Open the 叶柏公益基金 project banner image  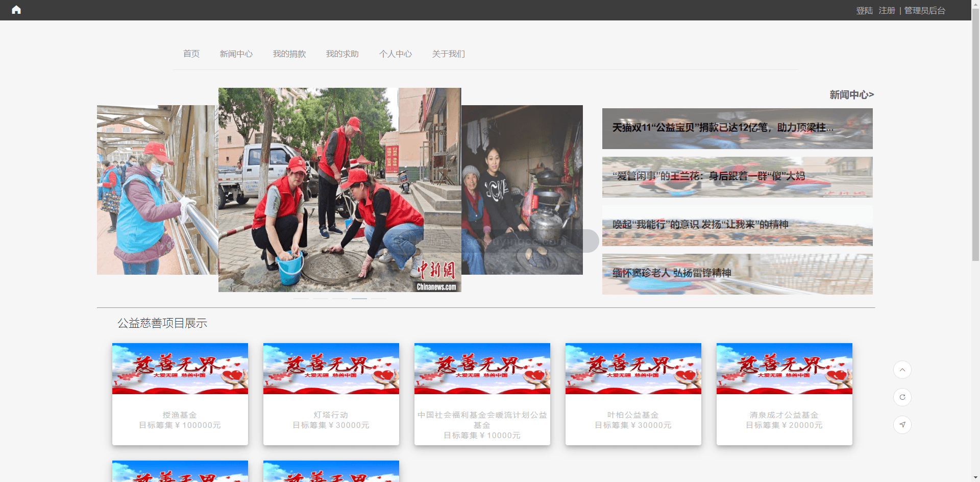[633, 369]
